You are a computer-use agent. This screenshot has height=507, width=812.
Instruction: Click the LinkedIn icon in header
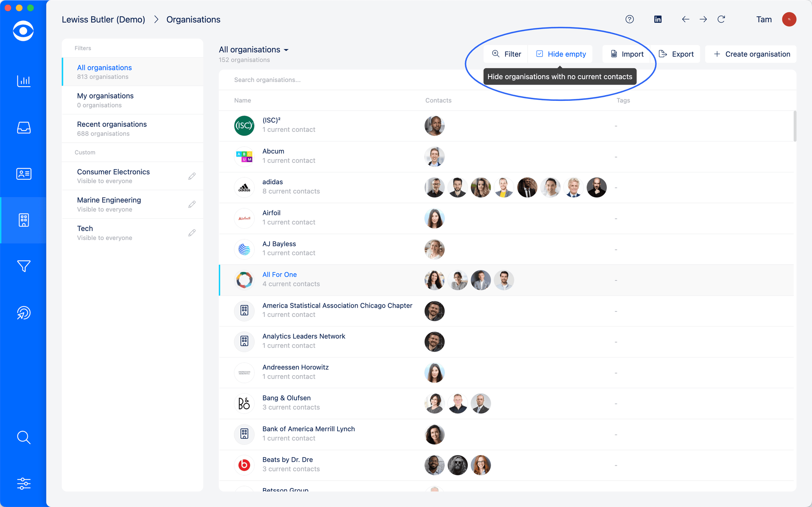point(658,19)
